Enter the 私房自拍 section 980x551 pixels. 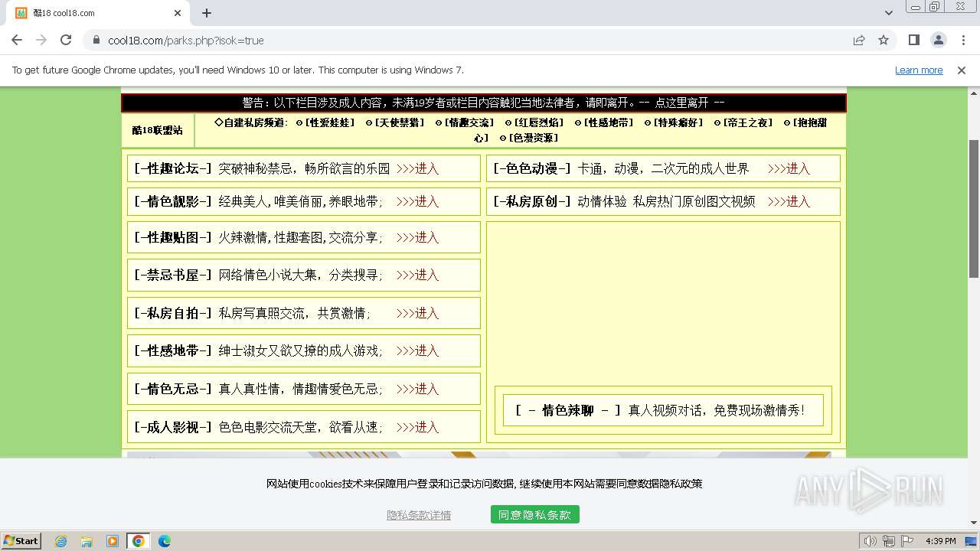pos(417,313)
